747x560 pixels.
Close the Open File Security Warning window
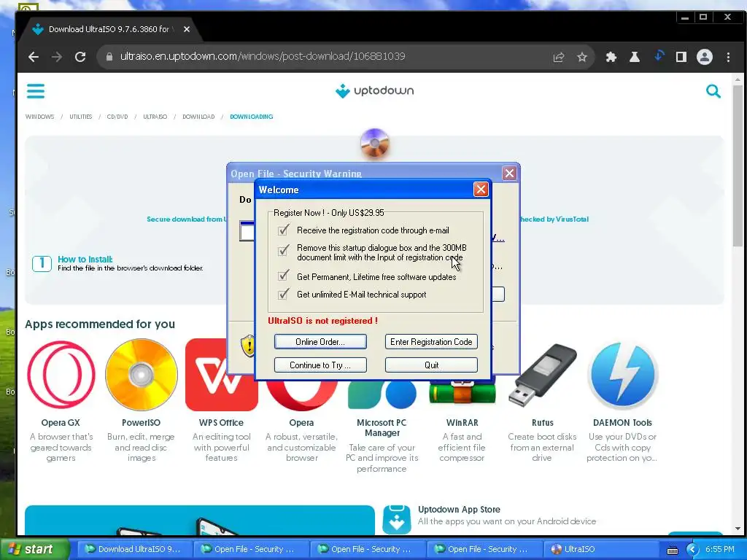pos(509,174)
